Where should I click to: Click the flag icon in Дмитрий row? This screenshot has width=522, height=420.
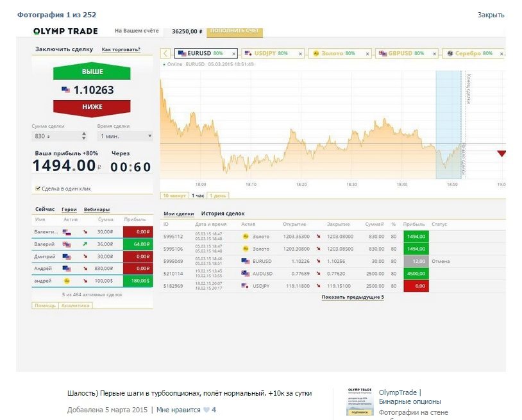coord(67,256)
